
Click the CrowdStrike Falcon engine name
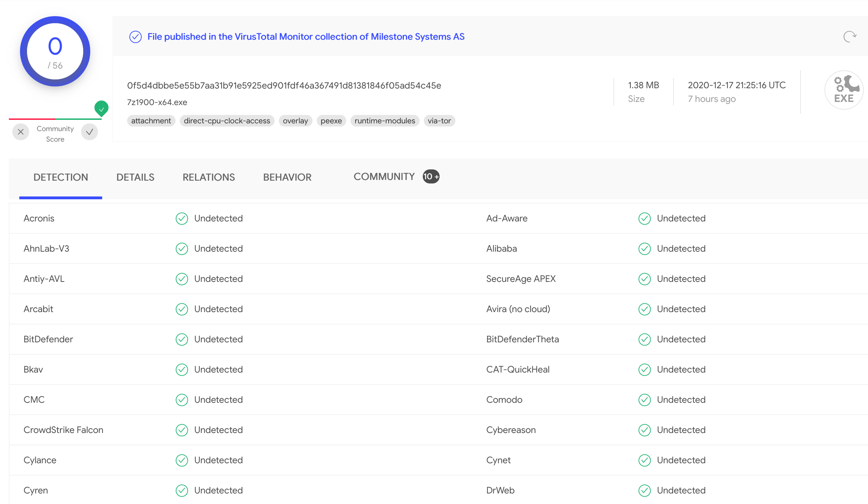pyautogui.click(x=63, y=430)
